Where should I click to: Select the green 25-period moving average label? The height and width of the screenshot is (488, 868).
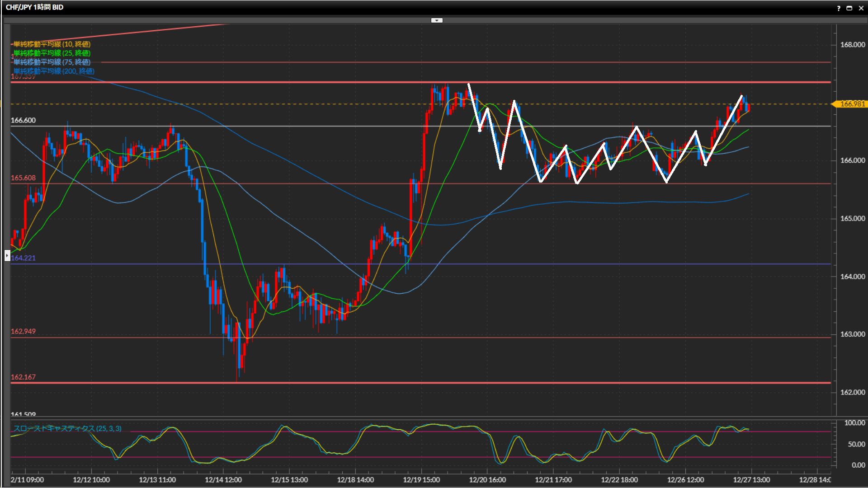coord(52,53)
